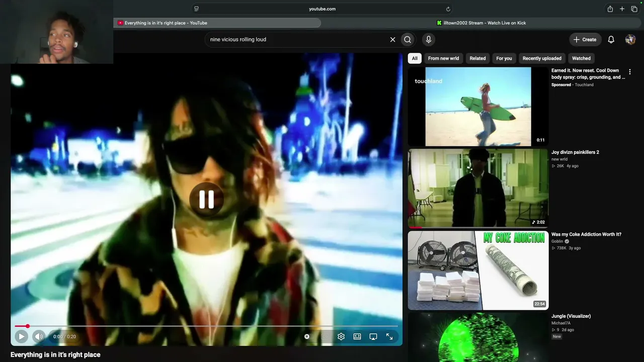The image size is (644, 362).
Task: Click the "Sponsored · Touchland" label
Action: click(x=573, y=85)
